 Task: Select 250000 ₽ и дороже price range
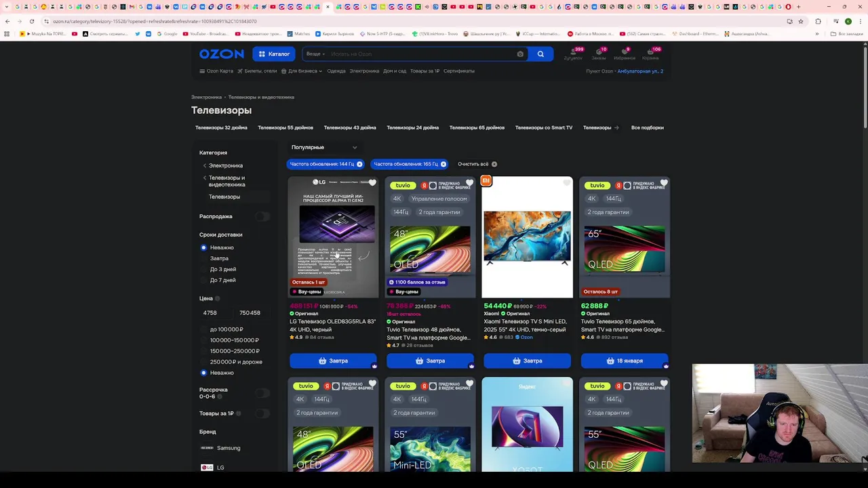[x=231, y=362]
